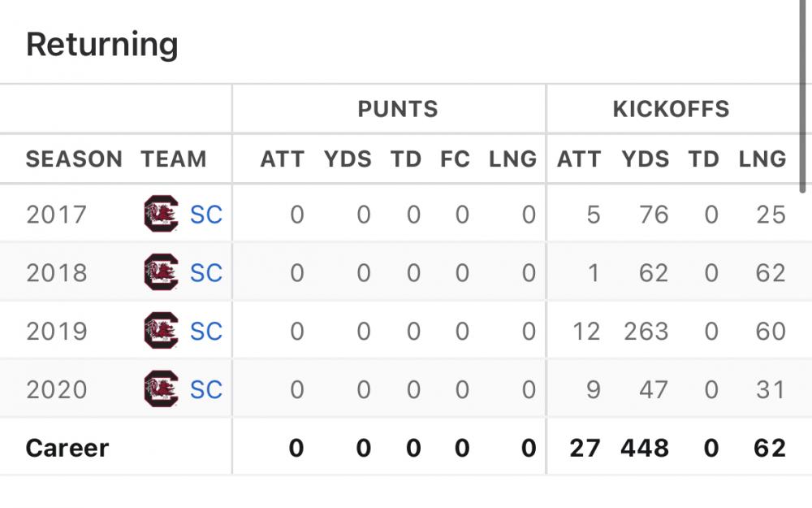Select the PUNTS group header
The width and height of the screenshot is (812, 508).
tap(398, 109)
